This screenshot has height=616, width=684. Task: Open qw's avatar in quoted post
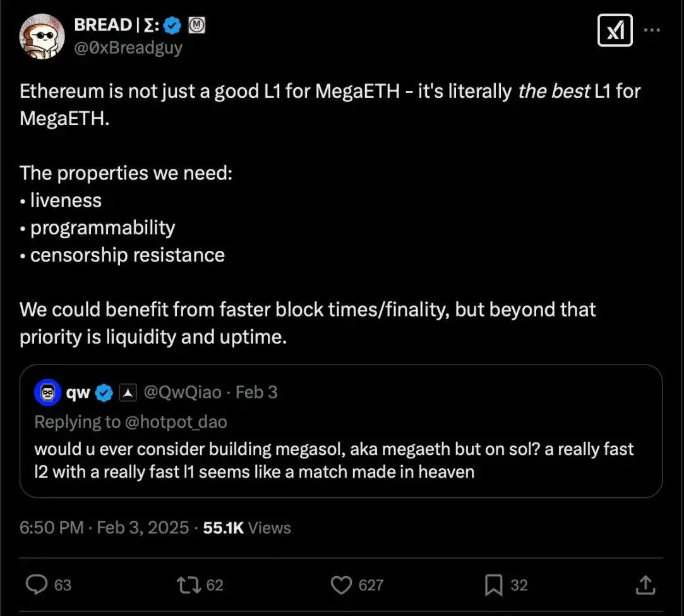47,392
